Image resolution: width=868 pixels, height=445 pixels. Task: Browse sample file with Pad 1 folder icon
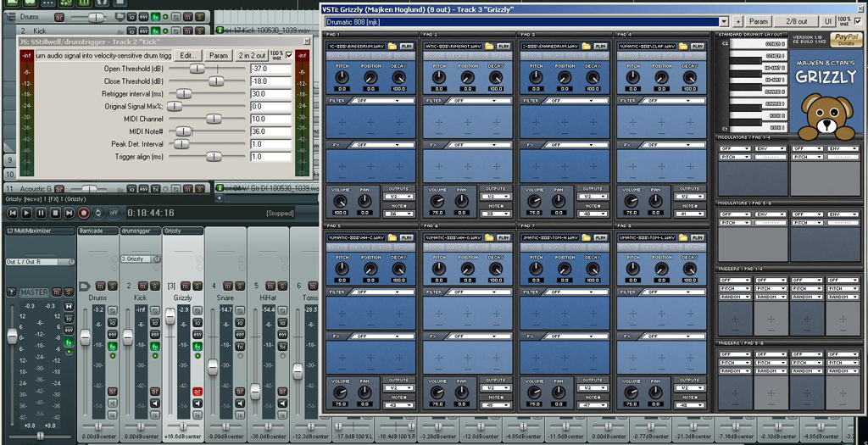392,47
